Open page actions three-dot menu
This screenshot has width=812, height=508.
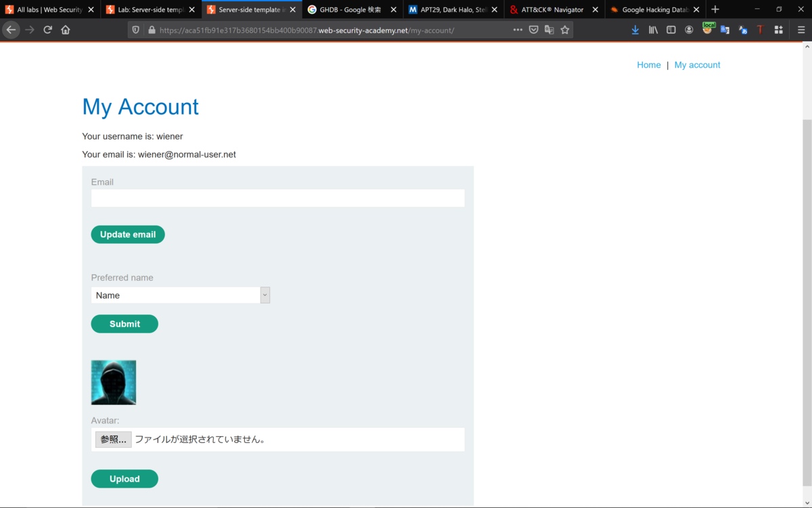[x=518, y=30]
